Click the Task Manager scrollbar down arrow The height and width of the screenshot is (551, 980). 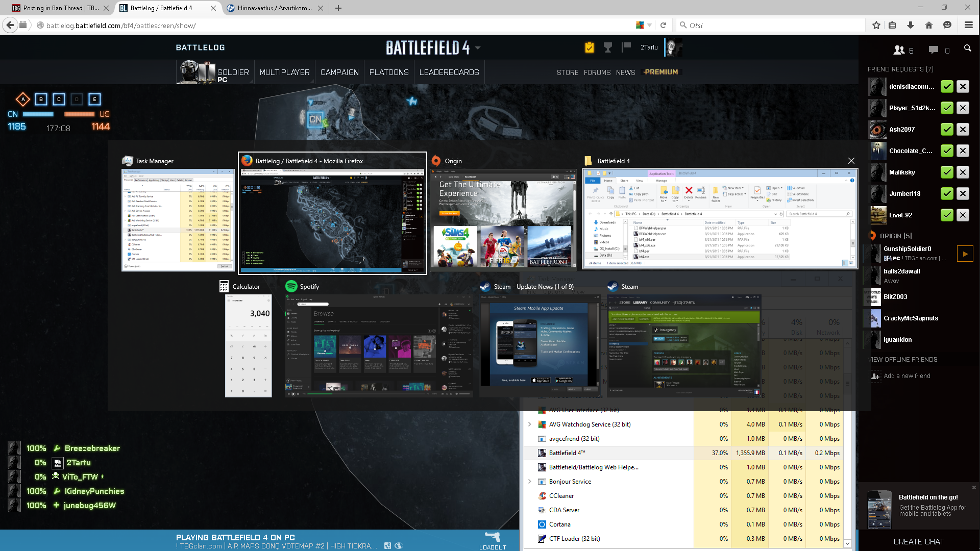pyautogui.click(x=847, y=543)
